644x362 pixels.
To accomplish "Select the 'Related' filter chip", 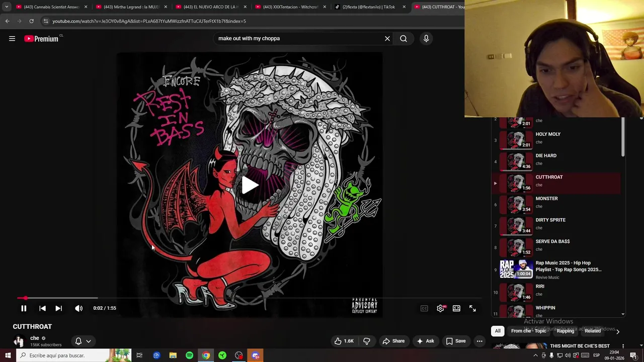I will coord(593,331).
